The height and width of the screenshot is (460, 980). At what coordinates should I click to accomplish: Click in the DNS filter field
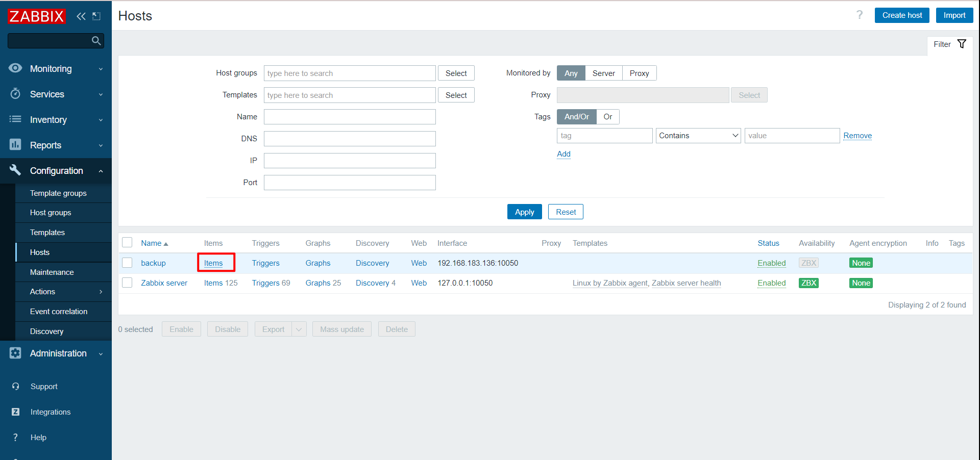tap(350, 139)
